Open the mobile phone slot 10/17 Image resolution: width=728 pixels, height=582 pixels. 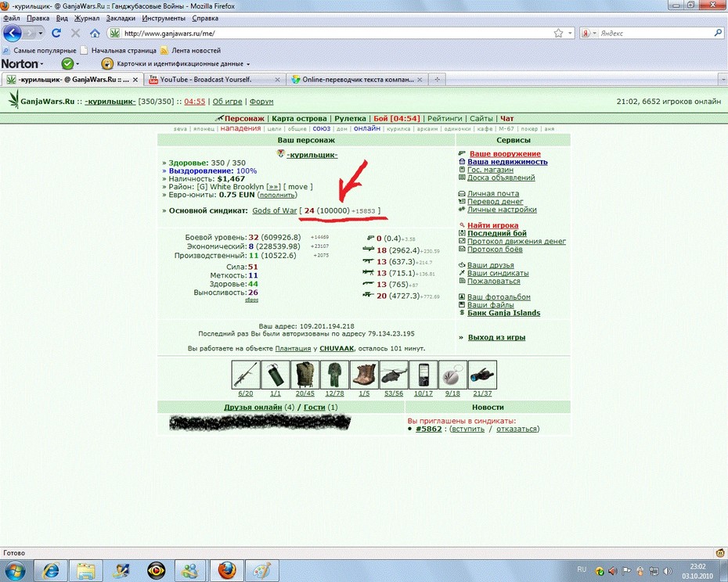(423, 375)
